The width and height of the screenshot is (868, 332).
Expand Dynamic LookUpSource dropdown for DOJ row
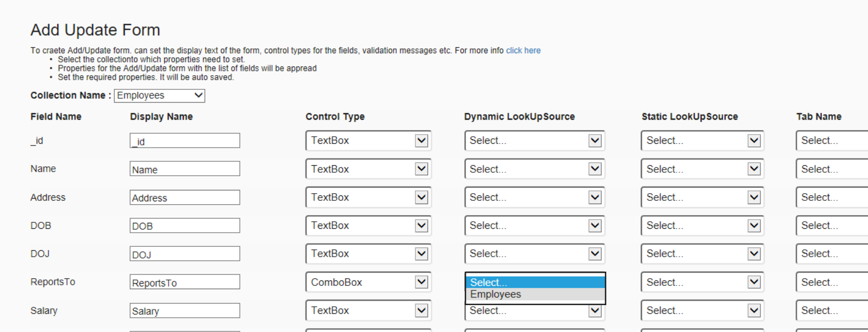[x=534, y=254]
